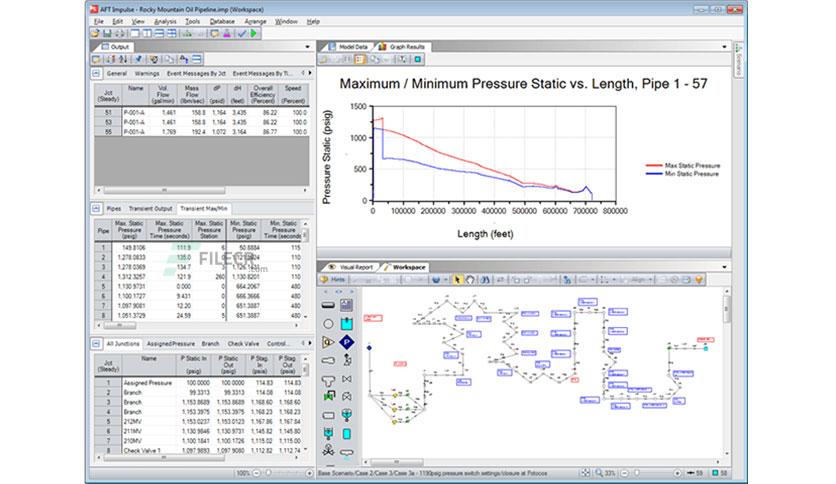Image resolution: width=836 pixels, height=484 pixels.
Task: Select the bowtie Valve junction tool
Action: point(347,379)
